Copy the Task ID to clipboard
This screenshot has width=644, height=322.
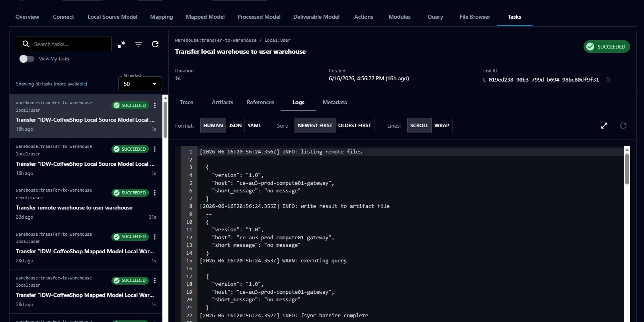tap(608, 80)
